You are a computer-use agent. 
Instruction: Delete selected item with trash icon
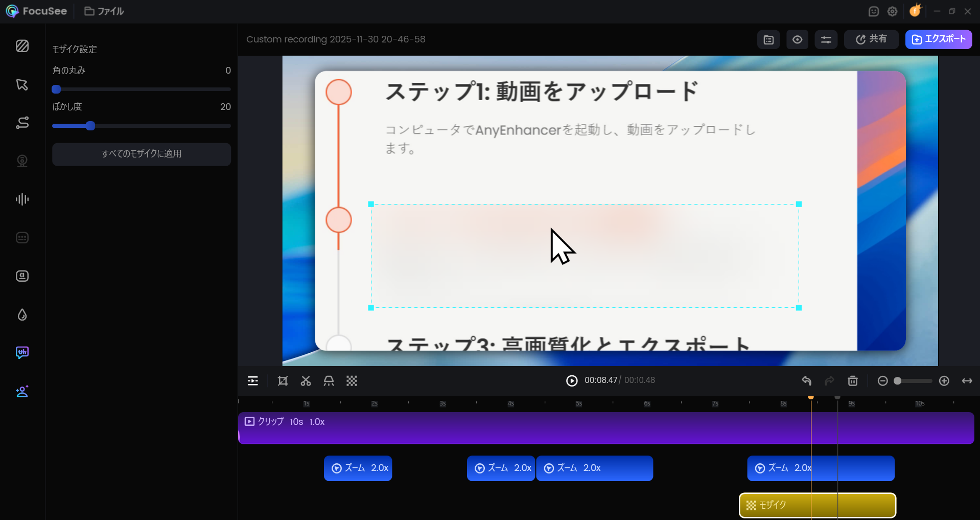852,381
